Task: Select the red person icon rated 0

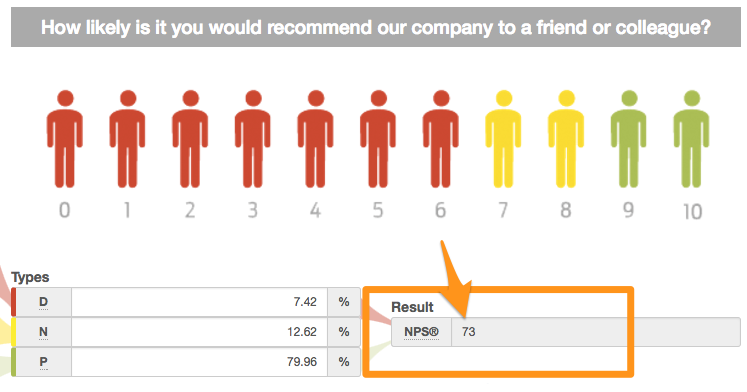Action: (65, 139)
